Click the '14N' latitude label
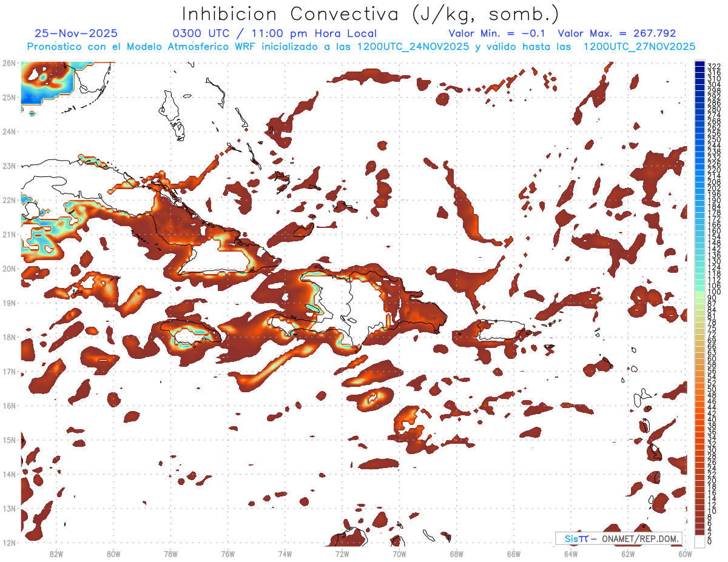Image resolution: width=728 pixels, height=562 pixels. 9,474
